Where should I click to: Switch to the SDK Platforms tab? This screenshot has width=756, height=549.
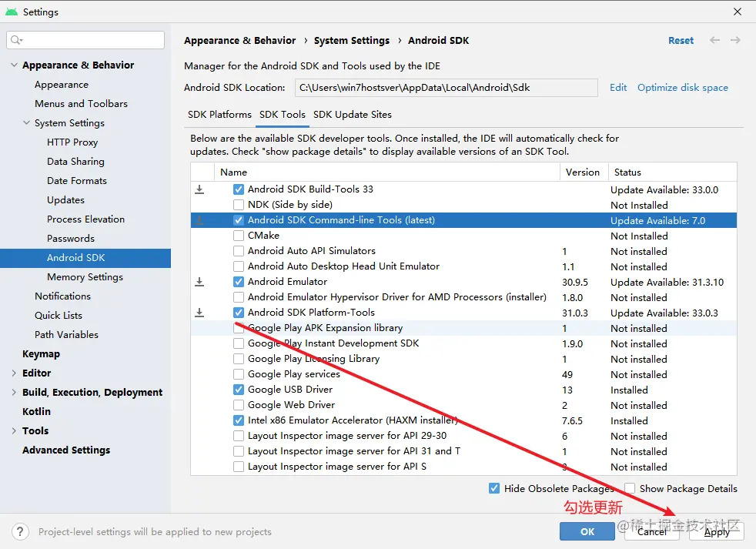[219, 115]
